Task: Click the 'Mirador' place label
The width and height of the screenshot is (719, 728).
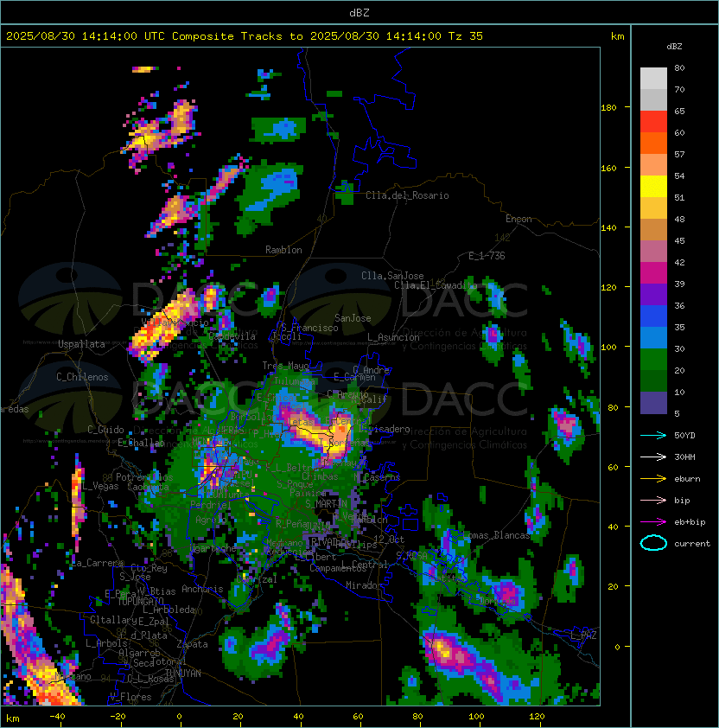Action: (365, 585)
